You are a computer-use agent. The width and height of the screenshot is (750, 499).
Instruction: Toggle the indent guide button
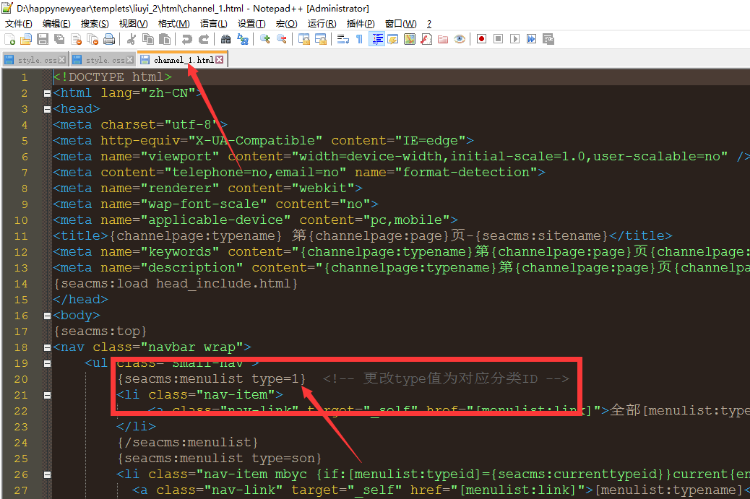point(377,39)
